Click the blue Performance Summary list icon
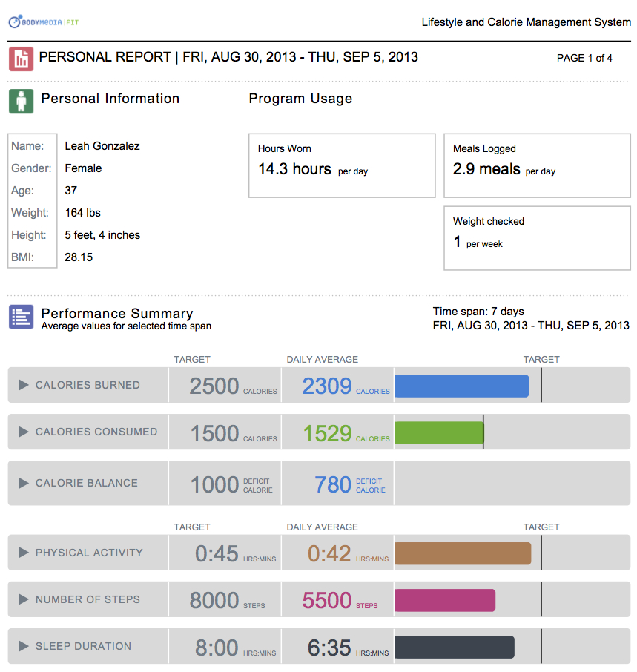Image resolution: width=637 pixels, height=672 pixels. pyautogui.click(x=21, y=317)
